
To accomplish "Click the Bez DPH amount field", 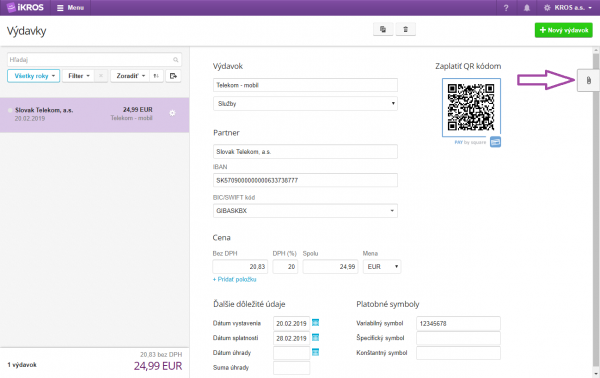I will click(240, 267).
